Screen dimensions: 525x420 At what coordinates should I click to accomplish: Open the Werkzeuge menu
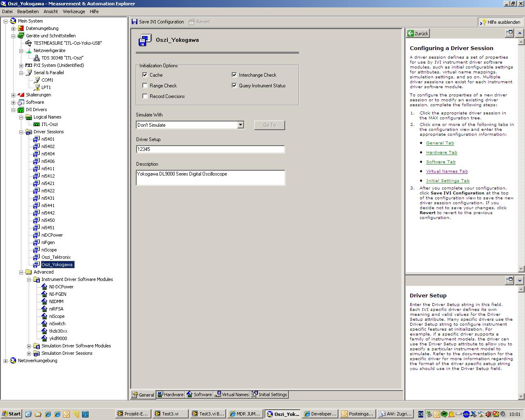pos(74,11)
